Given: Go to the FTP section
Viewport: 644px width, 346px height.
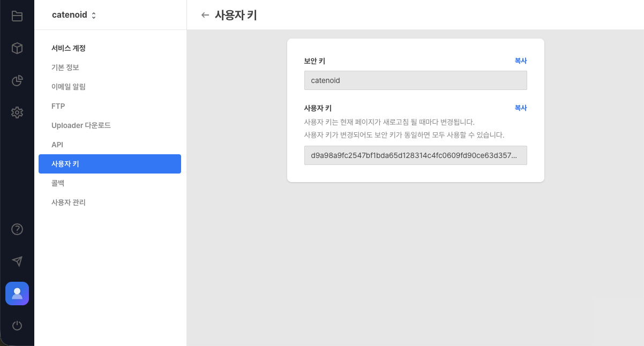Looking at the screenshot, I should click(x=57, y=106).
